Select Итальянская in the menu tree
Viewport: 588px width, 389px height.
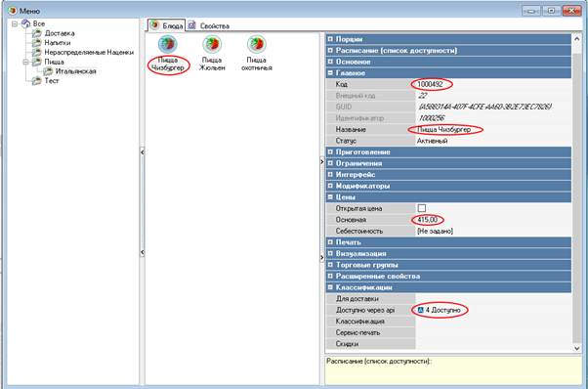(x=75, y=71)
